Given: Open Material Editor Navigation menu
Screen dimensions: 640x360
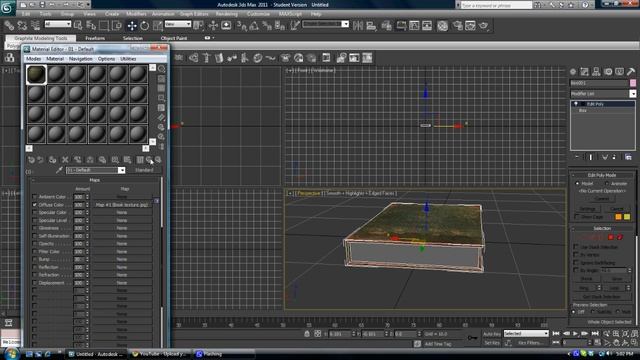Looking at the screenshot, I should tap(80, 59).
